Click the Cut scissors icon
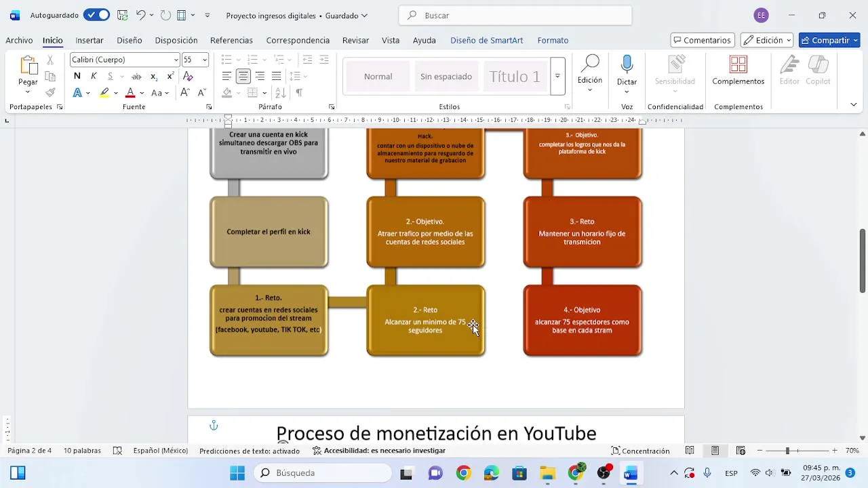Screen dimensions: 868x488 click(50, 60)
